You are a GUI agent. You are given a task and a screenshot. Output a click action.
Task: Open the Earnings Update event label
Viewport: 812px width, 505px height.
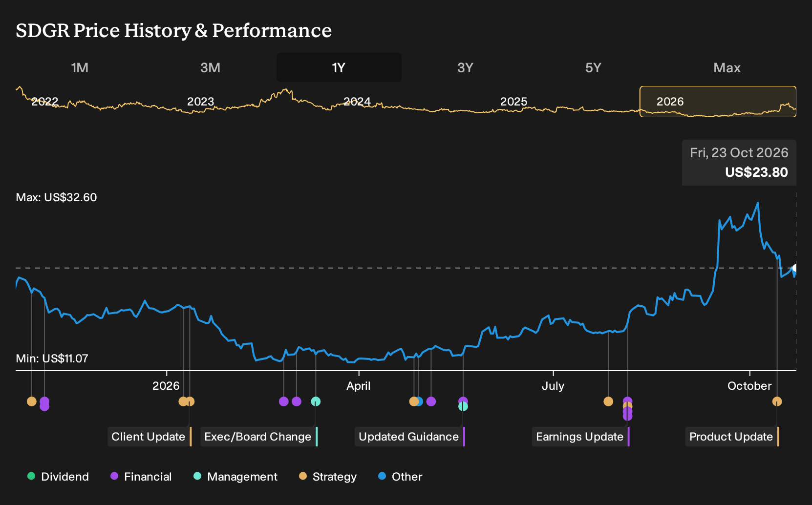(580, 437)
